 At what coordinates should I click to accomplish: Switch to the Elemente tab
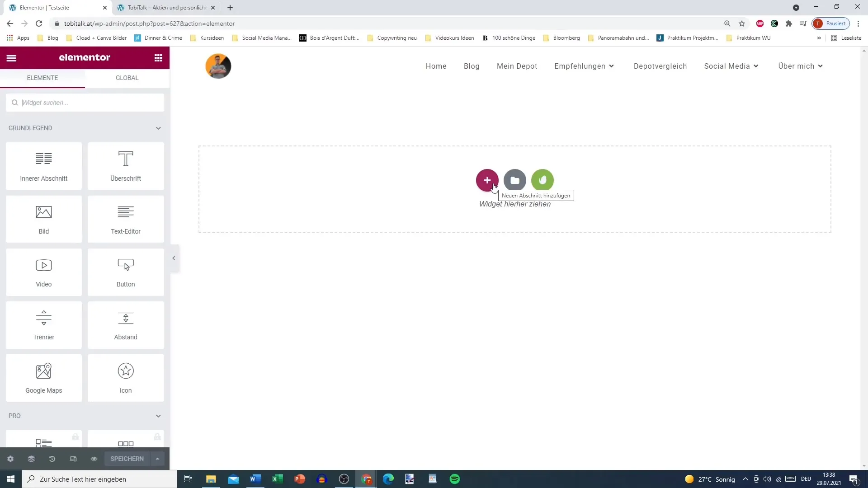(x=42, y=78)
